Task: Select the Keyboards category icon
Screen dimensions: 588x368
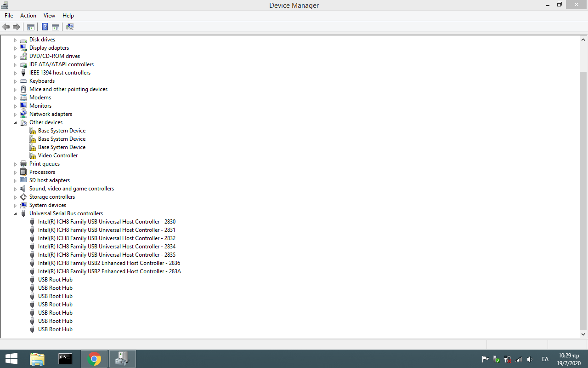Action: (x=23, y=81)
